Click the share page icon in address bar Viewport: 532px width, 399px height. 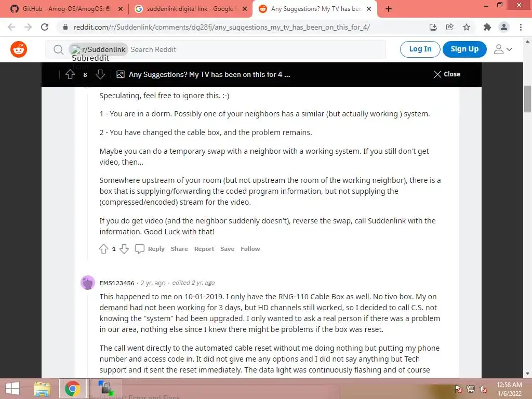point(450,27)
